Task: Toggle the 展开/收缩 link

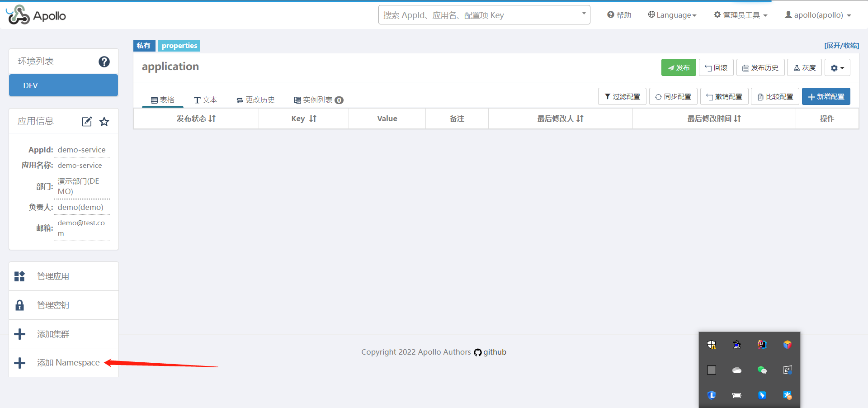Action: coord(841,46)
